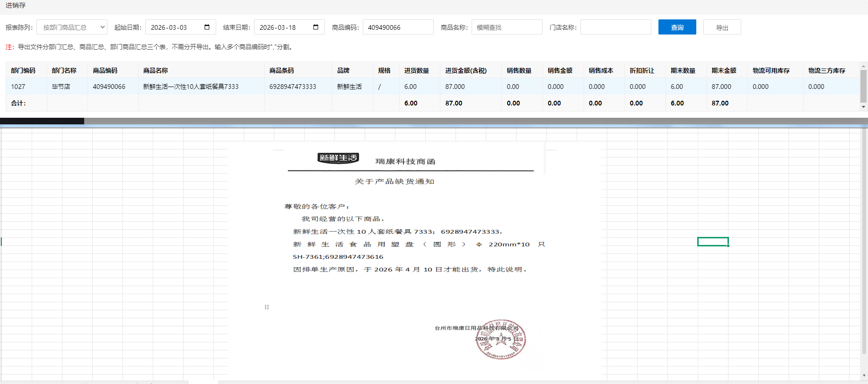Click the 新鲜生活 logo in the document
Screen dimensions: 868x384
[338, 158]
